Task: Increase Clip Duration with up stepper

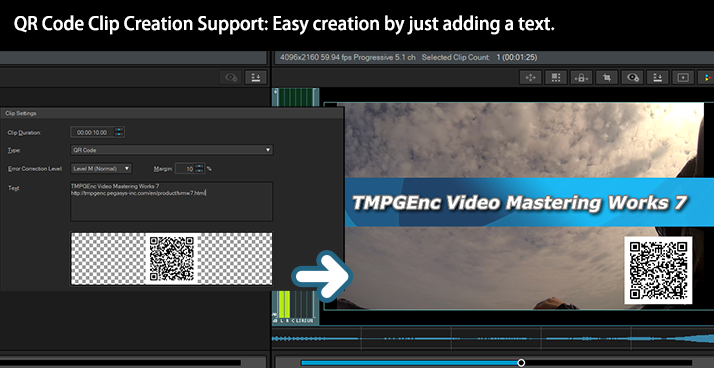Action: click(119, 130)
